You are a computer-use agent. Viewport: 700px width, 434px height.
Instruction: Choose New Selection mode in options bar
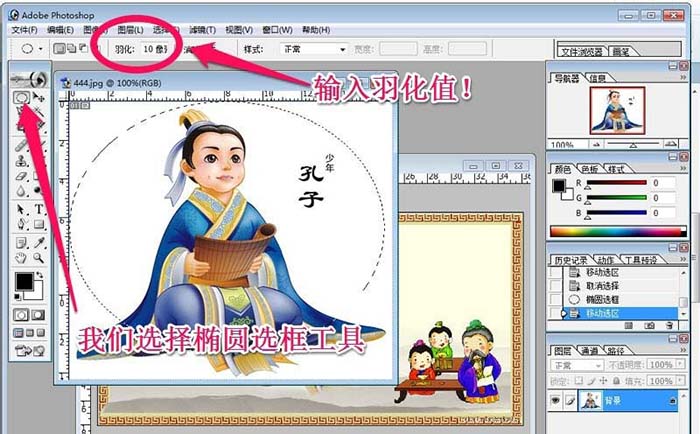(58, 48)
